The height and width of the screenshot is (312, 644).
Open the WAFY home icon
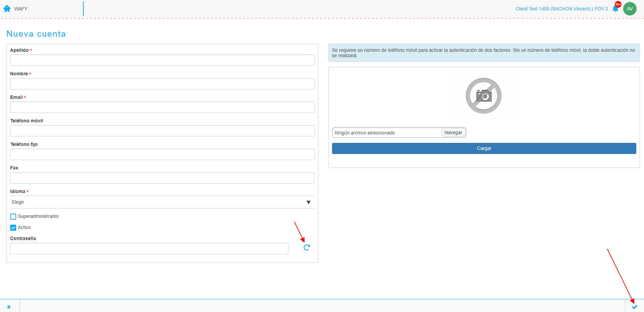click(x=7, y=8)
